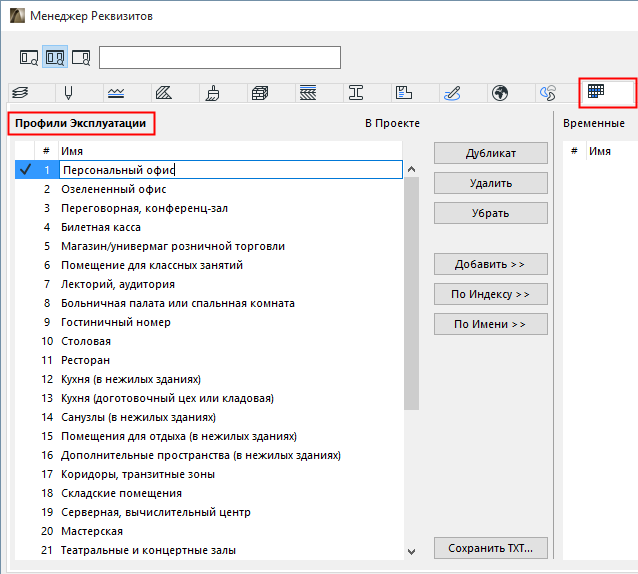The image size is (638, 574).
Task: Click the Дубликат button
Action: [491, 153]
